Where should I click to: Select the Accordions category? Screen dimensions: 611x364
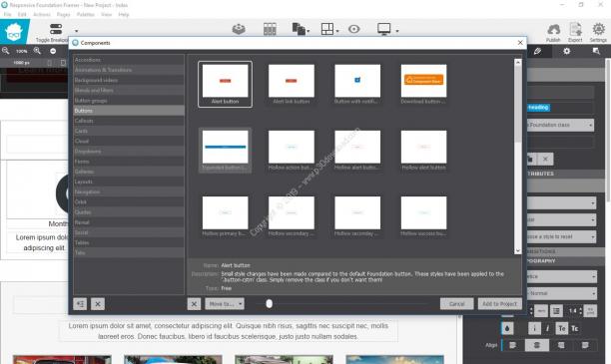point(129,60)
